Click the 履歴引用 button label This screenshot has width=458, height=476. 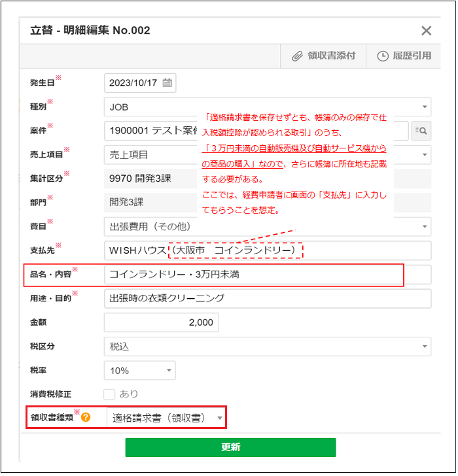click(x=413, y=56)
